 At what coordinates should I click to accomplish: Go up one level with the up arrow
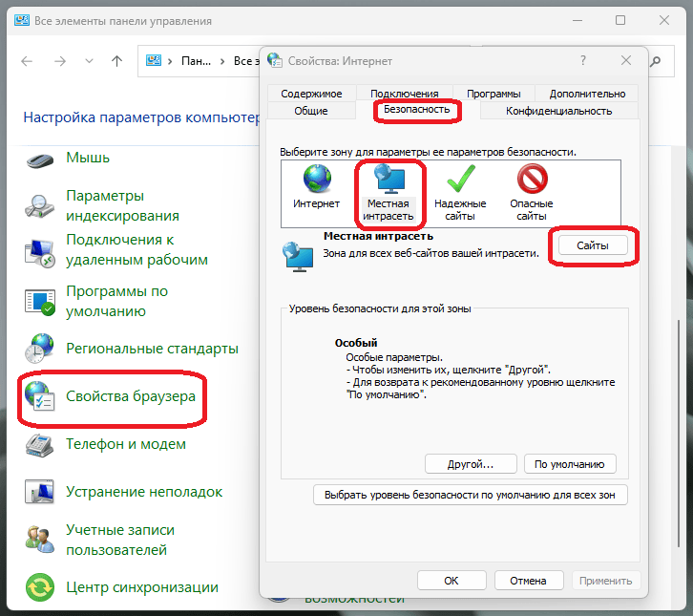click(116, 60)
